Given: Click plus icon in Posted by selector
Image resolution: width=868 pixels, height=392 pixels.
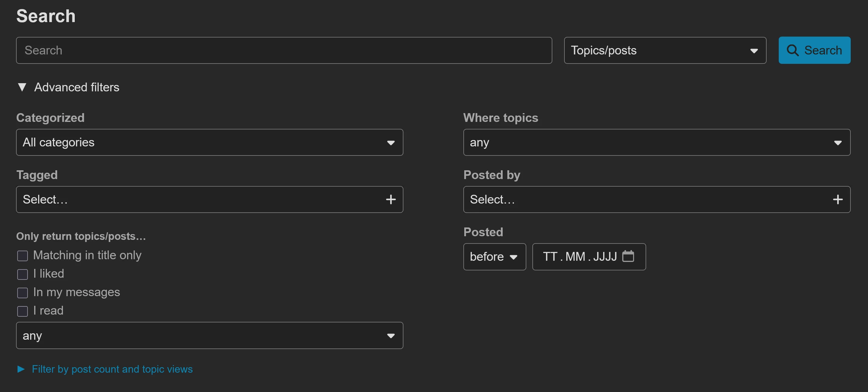Looking at the screenshot, I should coord(838,199).
